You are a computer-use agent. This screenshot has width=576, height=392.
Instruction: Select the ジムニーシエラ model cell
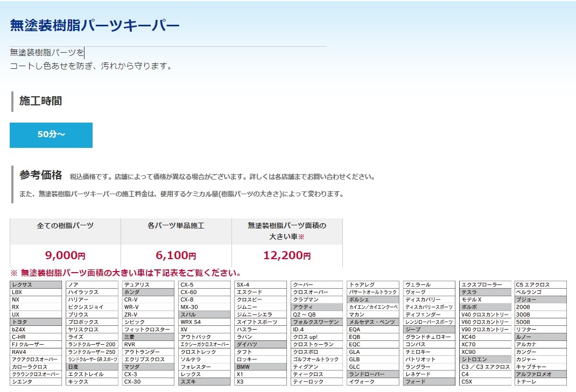(x=261, y=315)
